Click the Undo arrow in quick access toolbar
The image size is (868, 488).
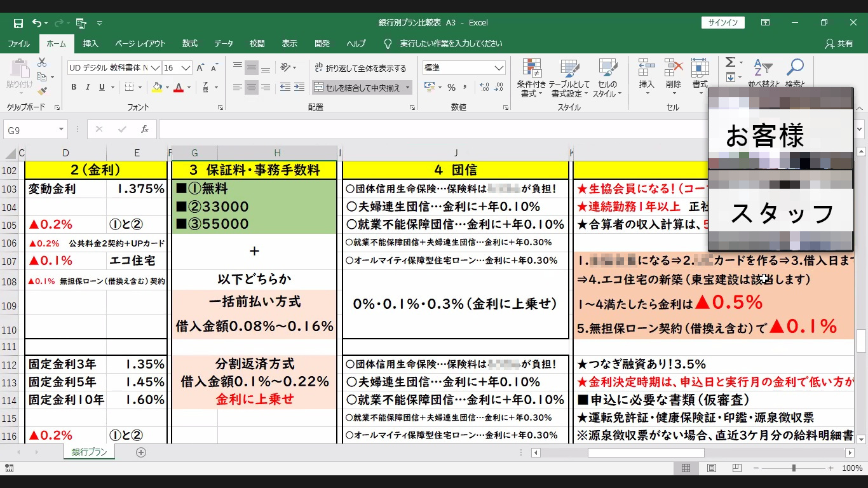point(36,23)
